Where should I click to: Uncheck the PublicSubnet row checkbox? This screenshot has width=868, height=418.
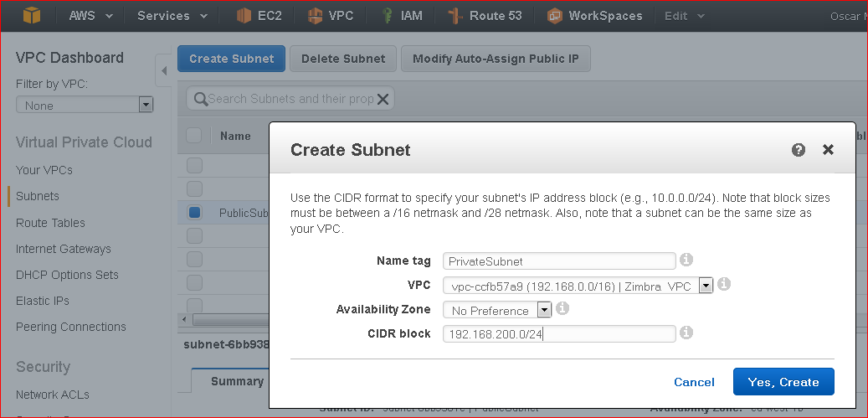click(194, 213)
